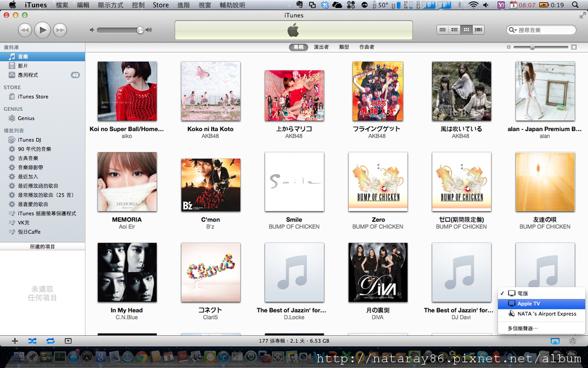The width and height of the screenshot is (588, 368).
Task: Toggle the artwork viewer panel button
Action: [x=68, y=341]
